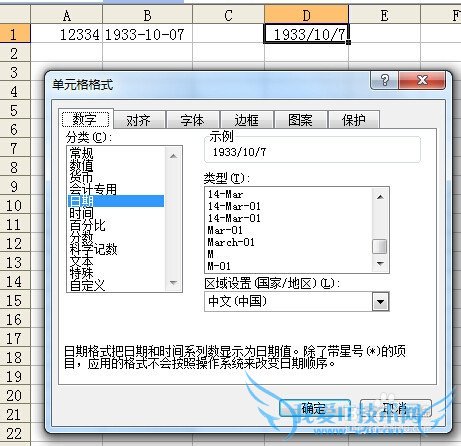Click category list scroll-down arrow

(173, 283)
